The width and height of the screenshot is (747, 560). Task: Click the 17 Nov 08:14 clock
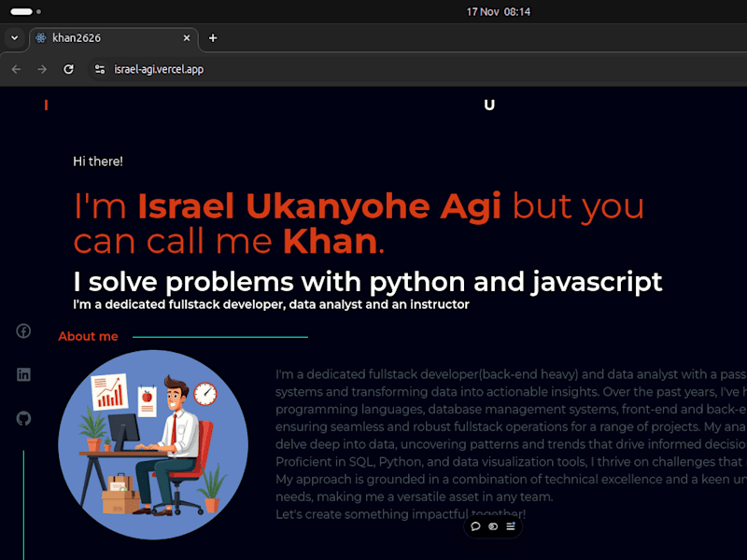499,12
